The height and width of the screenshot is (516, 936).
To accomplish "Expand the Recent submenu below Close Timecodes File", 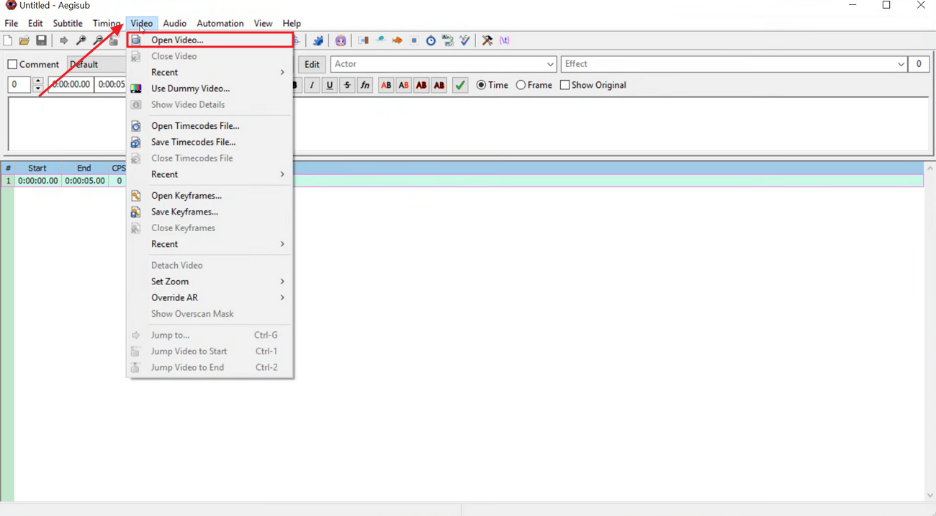I will pos(209,174).
